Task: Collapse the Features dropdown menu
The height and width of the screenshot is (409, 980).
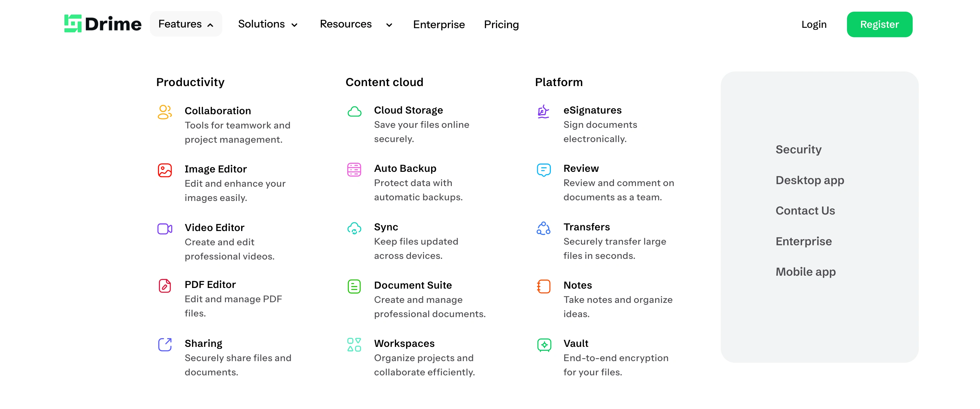Action: [x=186, y=24]
